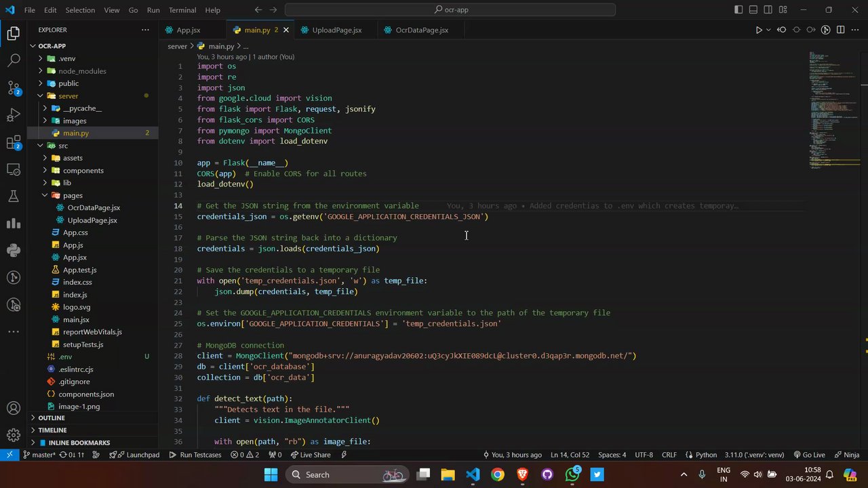This screenshot has width=868, height=488.
Task: Open index.css in the explorer
Action: [77, 282]
